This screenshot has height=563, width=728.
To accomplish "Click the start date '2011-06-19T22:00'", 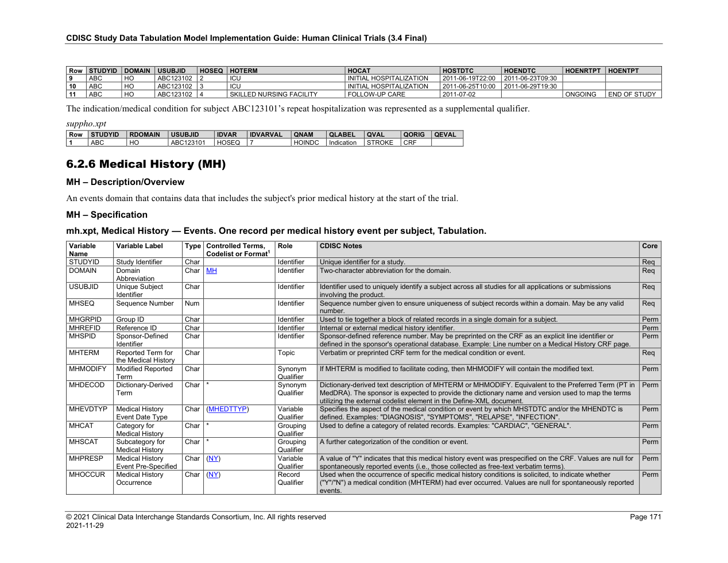I will coord(468,78).
